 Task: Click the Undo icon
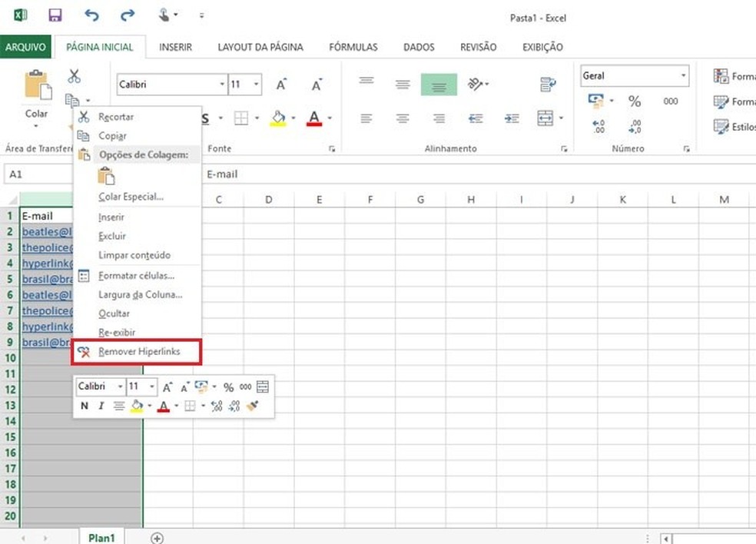point(91,15)
